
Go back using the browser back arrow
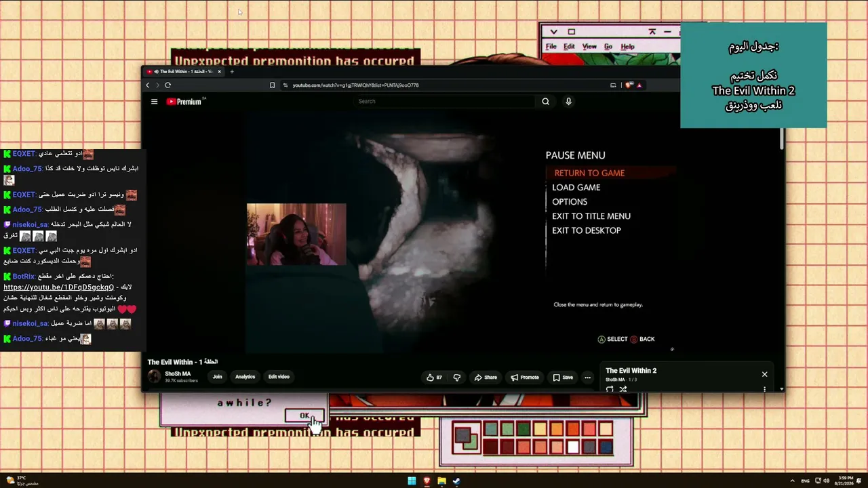[x=148, y=85]
